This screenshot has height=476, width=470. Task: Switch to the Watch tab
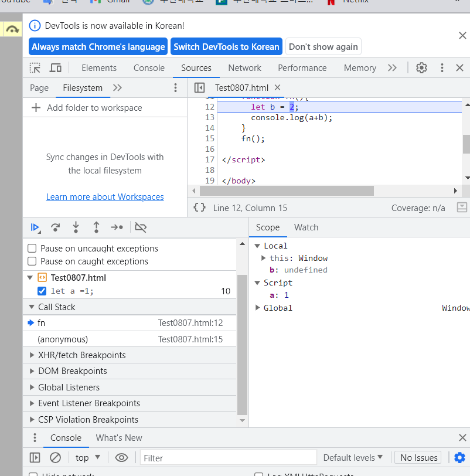point(306,227)
